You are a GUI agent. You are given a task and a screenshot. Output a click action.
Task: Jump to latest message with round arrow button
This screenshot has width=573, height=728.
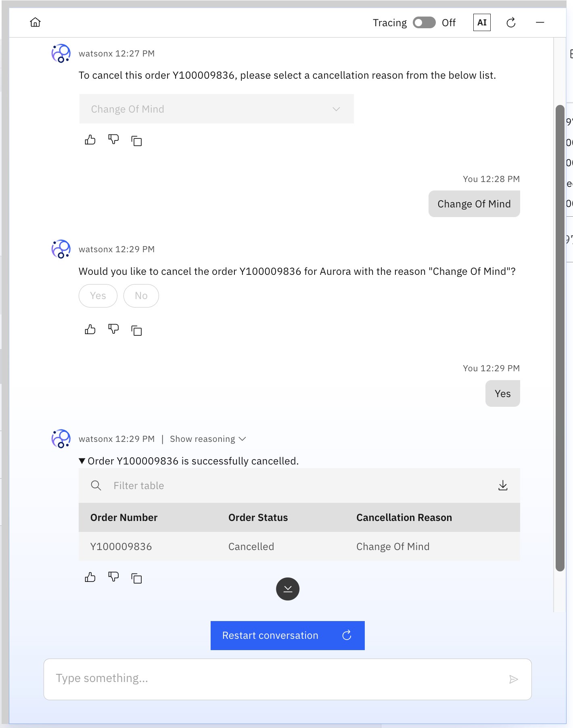coord(288,589)
